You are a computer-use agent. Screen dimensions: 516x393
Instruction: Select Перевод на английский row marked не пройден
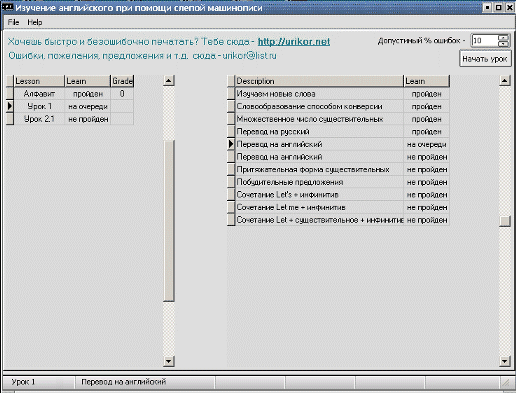(x=338, y=157)
